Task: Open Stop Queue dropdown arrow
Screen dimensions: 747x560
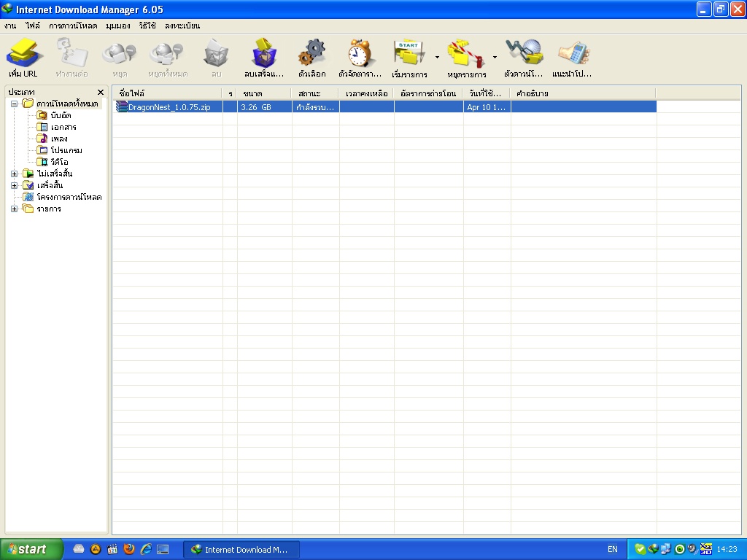Action: pyautogui.click(x=495, y=57)
